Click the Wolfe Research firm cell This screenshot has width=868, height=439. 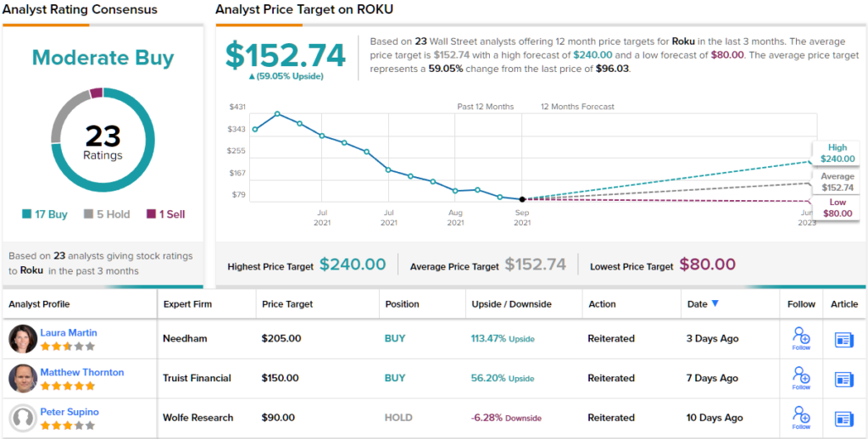[198, 418]
